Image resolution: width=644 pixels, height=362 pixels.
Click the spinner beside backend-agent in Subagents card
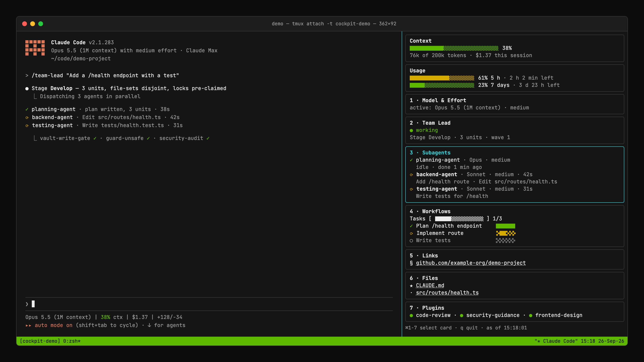click(x=411, y=175)
